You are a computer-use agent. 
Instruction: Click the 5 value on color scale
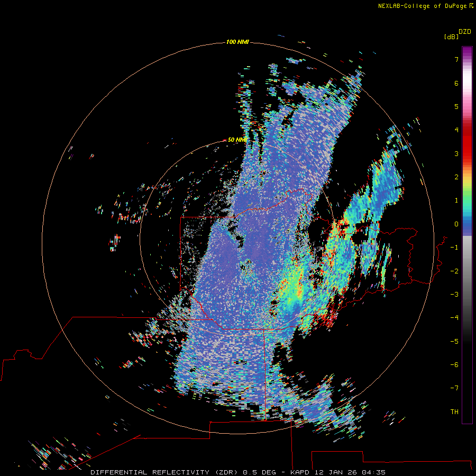456,106
